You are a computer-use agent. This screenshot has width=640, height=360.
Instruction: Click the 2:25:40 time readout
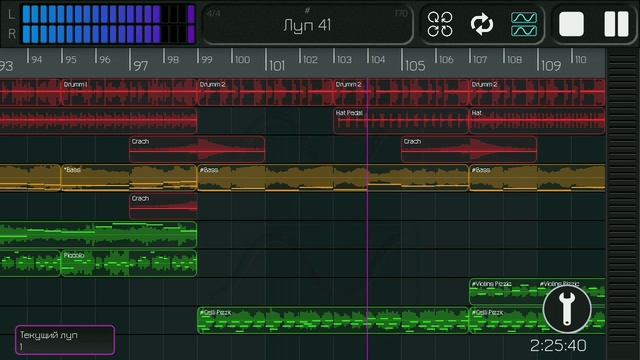[x=558, y=346]
